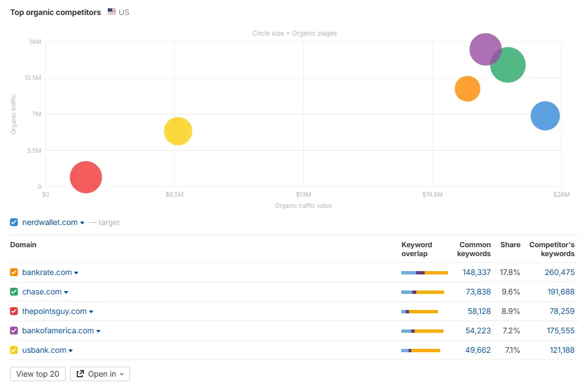Click bankrate.com keyword overlap bar
Viewport: 588px width, 385px height.
pyautogui.click(x=425, y=273)
